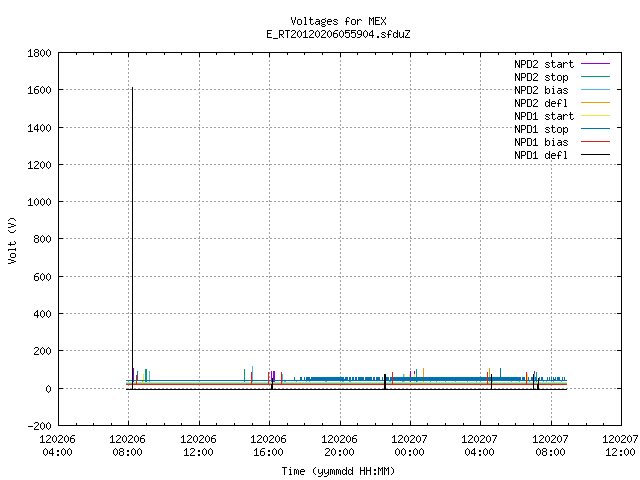Click the 1000 y-axis tick label
640x480 pixels.
point(39,202)
